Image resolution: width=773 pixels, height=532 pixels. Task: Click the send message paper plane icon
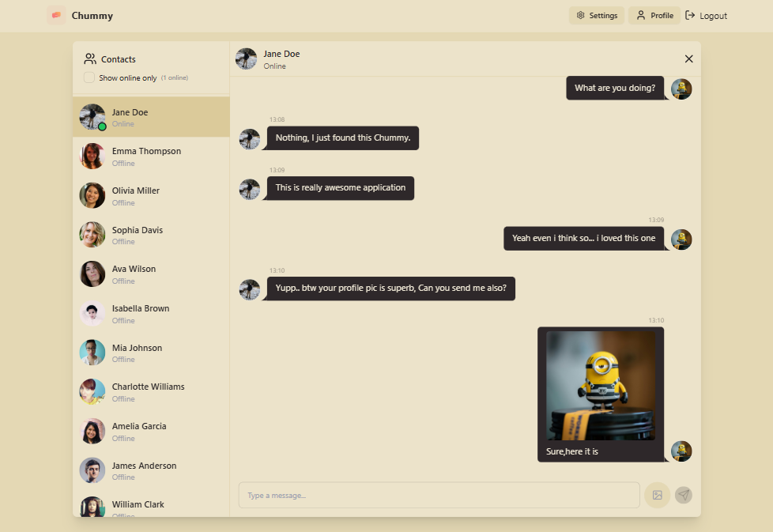(684, 495)
